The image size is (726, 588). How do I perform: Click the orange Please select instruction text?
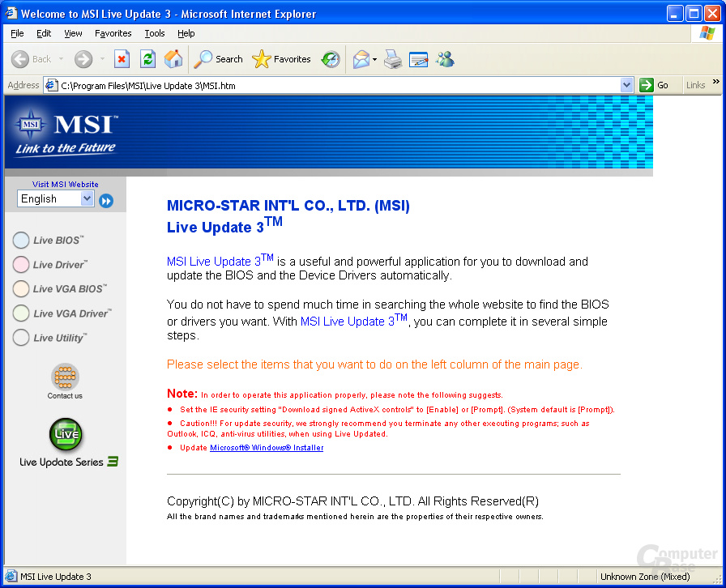[x=374, y=364]
